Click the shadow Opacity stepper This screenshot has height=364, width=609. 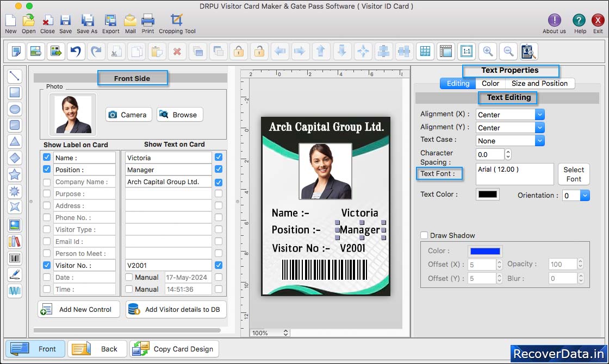coord(580,264)
